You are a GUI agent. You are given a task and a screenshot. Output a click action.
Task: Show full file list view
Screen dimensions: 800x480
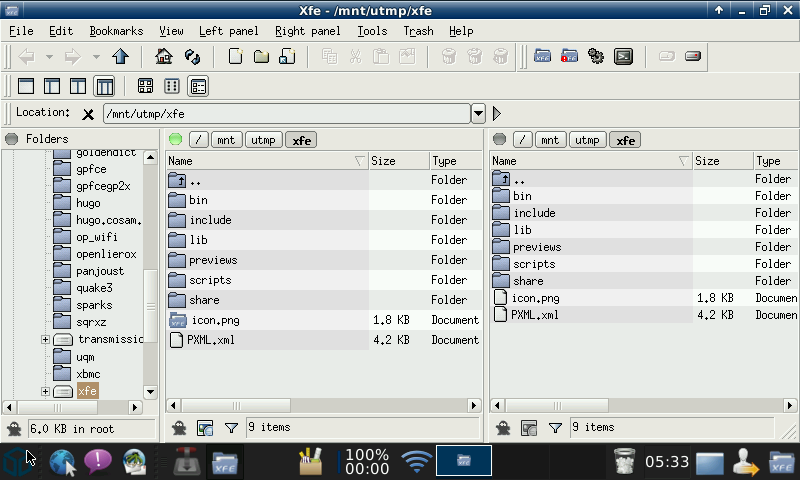coord(198,86)
